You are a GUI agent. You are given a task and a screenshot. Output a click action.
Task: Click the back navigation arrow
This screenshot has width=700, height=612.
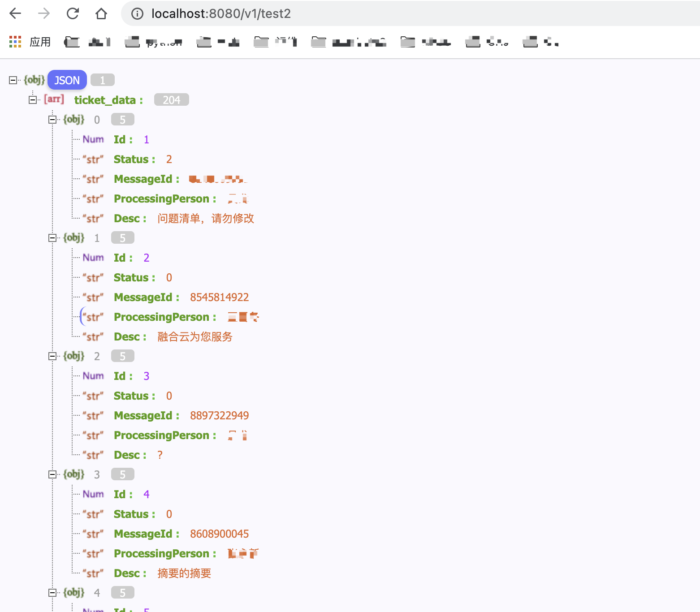(x=15, y=13)
